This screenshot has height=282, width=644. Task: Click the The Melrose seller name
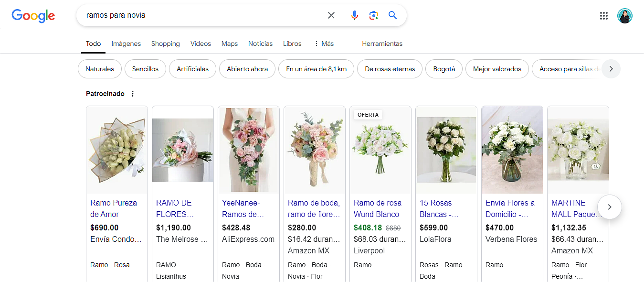coord(182,239)
